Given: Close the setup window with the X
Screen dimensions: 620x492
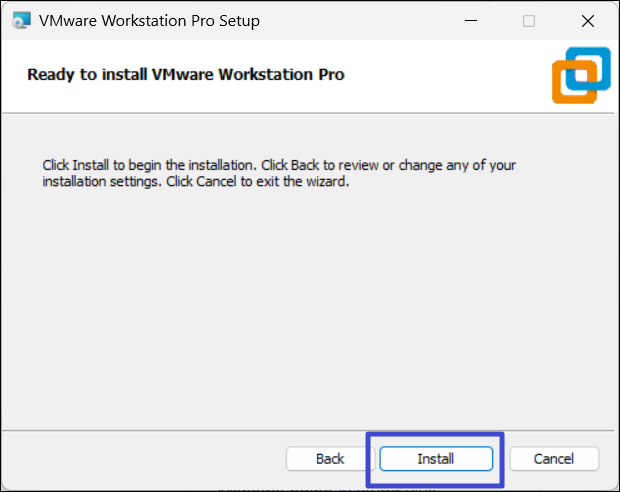Looking at the screenshot, I should point(588,20).
